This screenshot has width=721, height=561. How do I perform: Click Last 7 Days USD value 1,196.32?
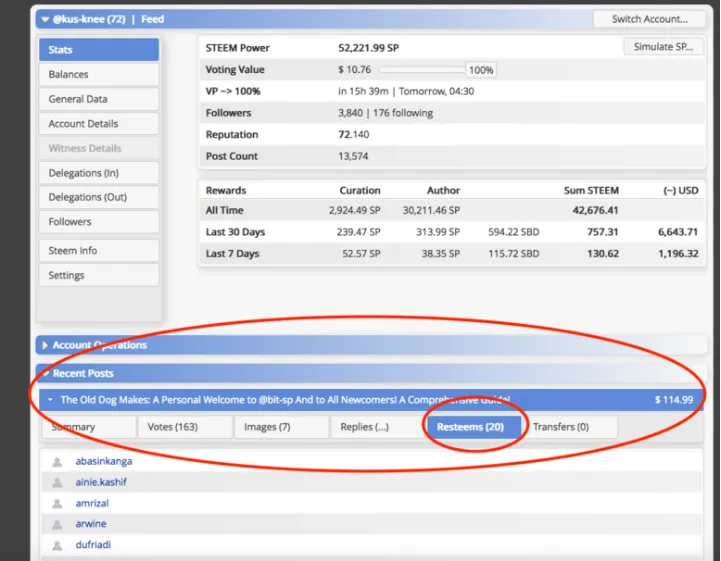tap(678, 254)
